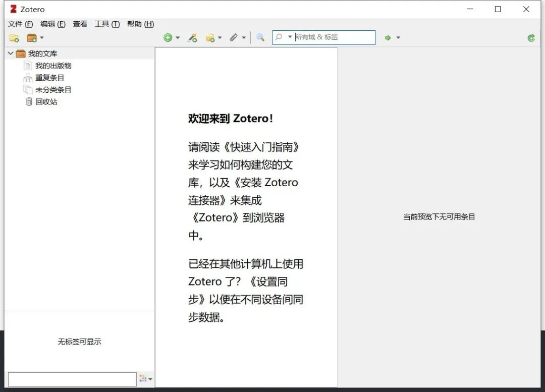Click the 我的出版物 document icon
545x392 pixels.
click(28, 66)
